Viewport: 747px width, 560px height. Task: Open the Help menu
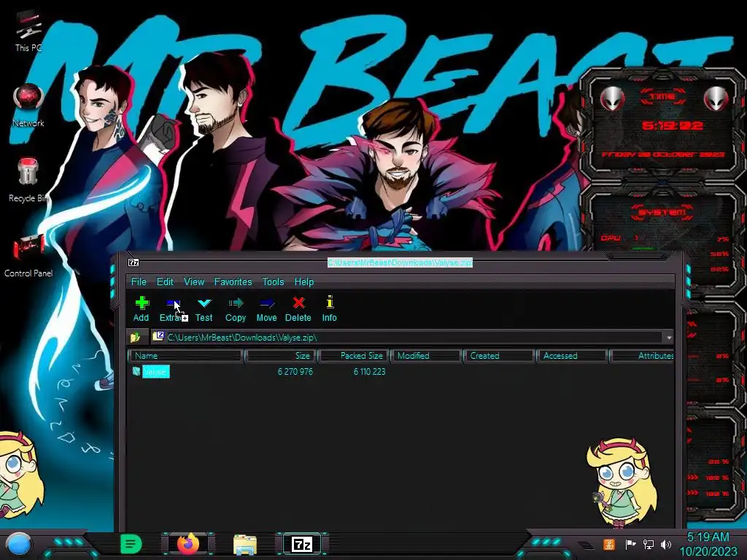point(304,281)
